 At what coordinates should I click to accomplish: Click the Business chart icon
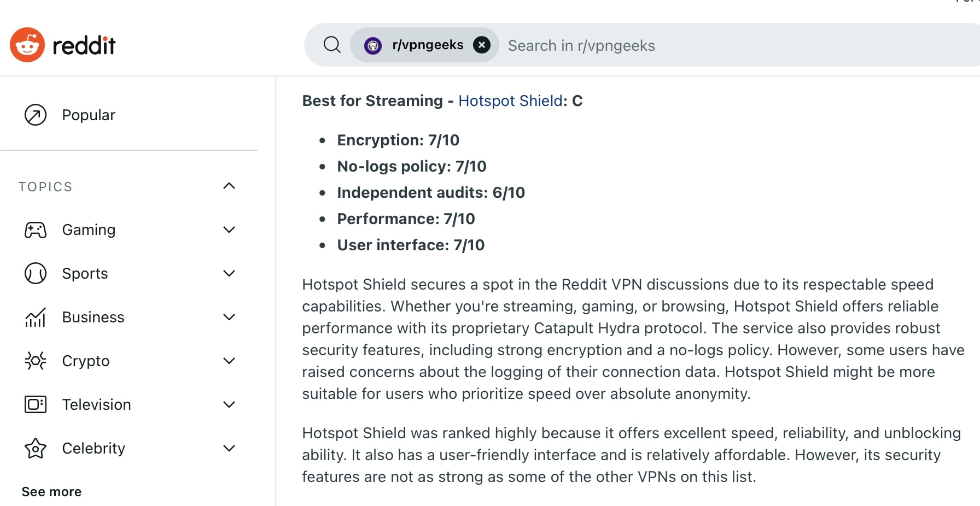[36, 317]
